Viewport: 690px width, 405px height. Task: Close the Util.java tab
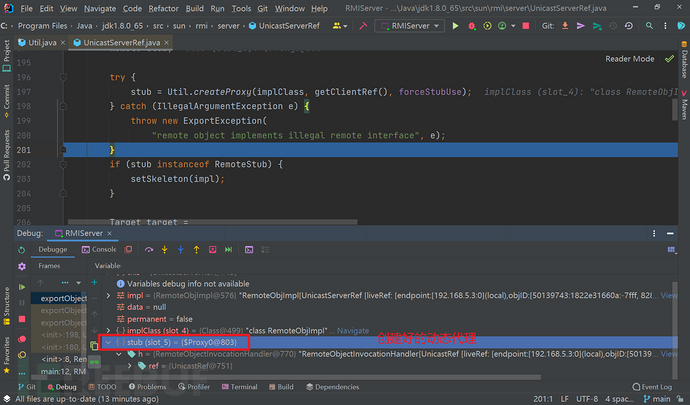[x=63, y=43]
